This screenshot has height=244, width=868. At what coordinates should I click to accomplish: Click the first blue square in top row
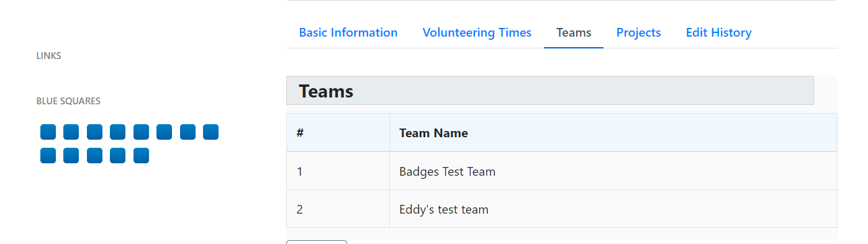[48, 132]
